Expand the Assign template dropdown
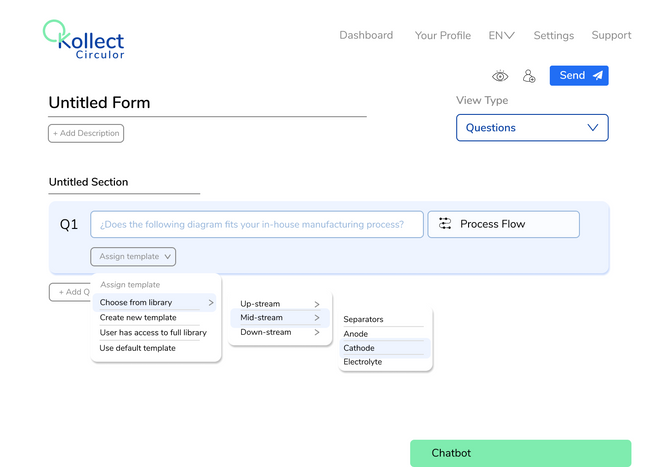Image resolution: width=657 pixels, height=467 pixels. [133, 257]
